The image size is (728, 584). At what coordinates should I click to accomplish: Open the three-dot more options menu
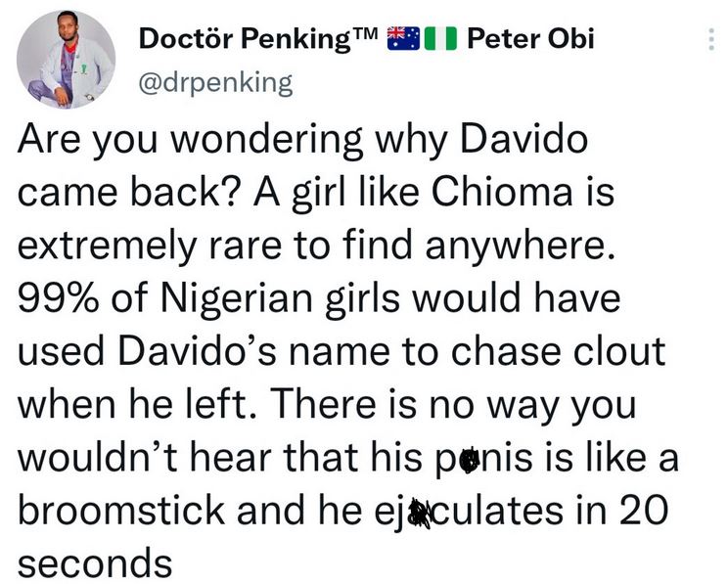(710, 40)
